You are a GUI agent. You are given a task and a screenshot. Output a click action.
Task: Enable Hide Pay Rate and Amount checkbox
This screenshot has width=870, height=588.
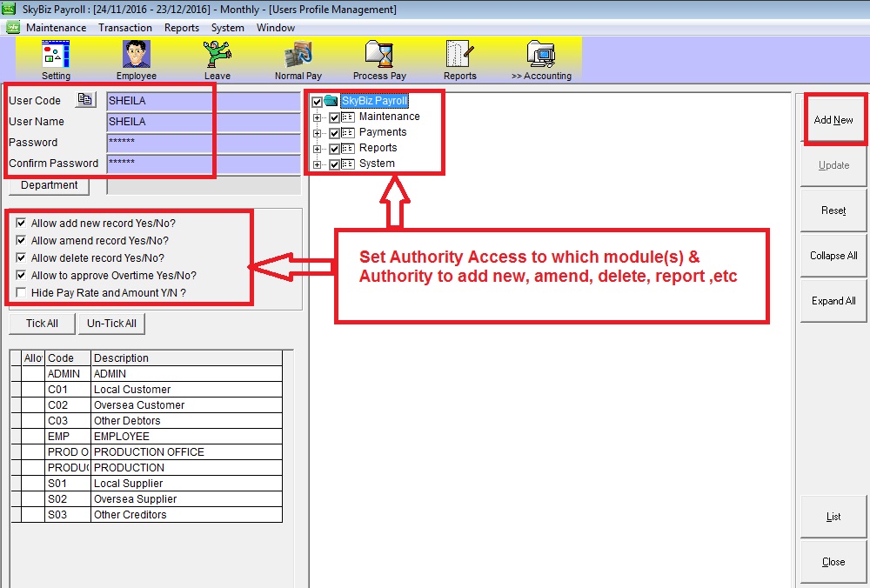[x=21, y=293]
